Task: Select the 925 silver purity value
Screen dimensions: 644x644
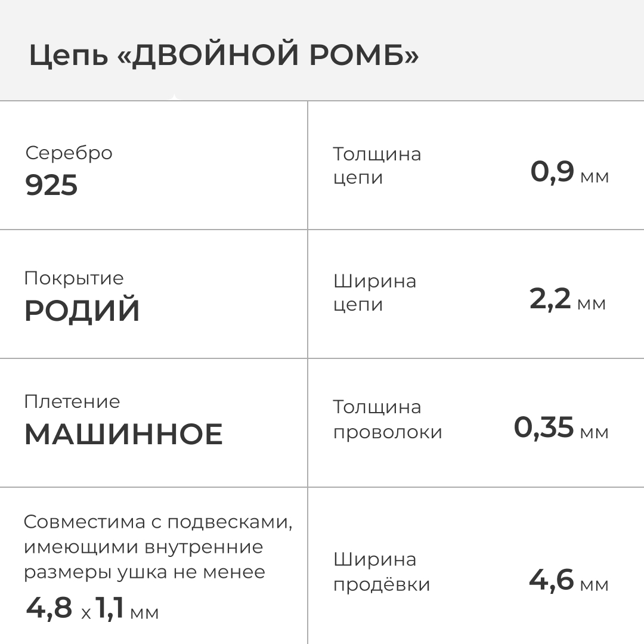Action: 51,185
